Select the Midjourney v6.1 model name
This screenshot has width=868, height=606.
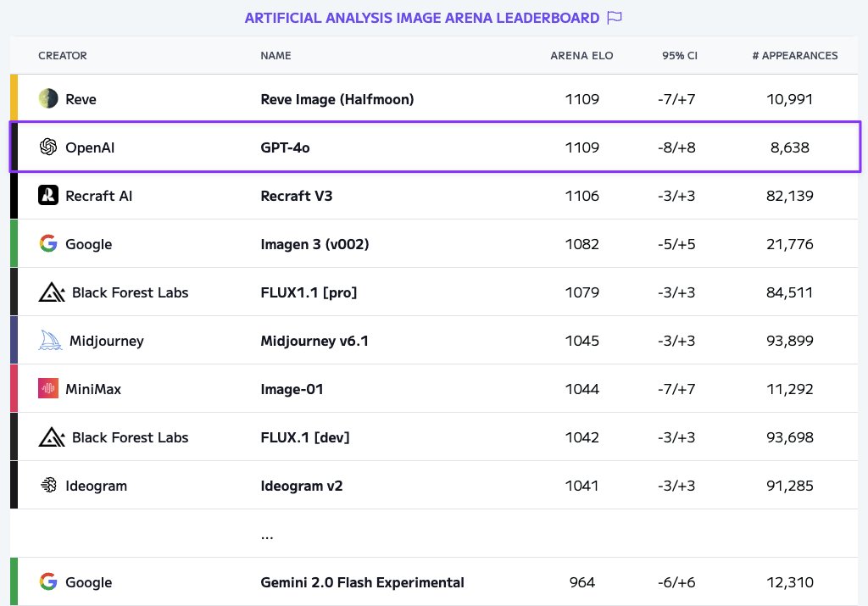click(314, 341)
